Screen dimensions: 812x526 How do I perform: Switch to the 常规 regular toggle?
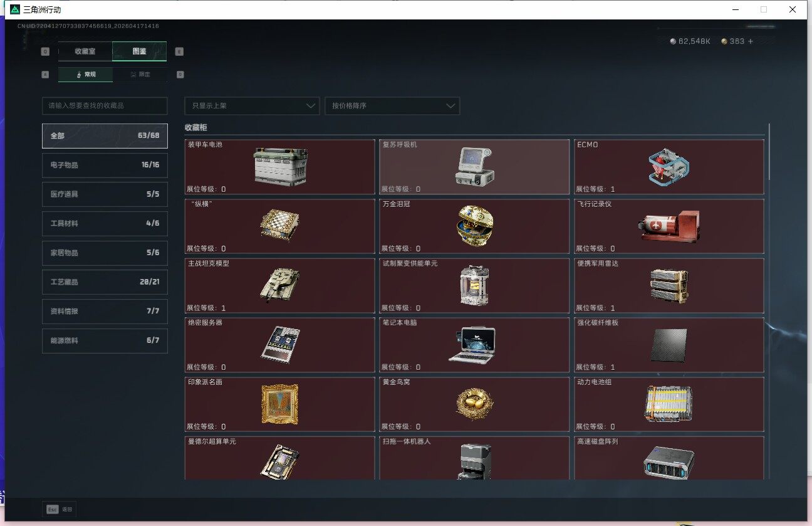click(x=86, y=75)
